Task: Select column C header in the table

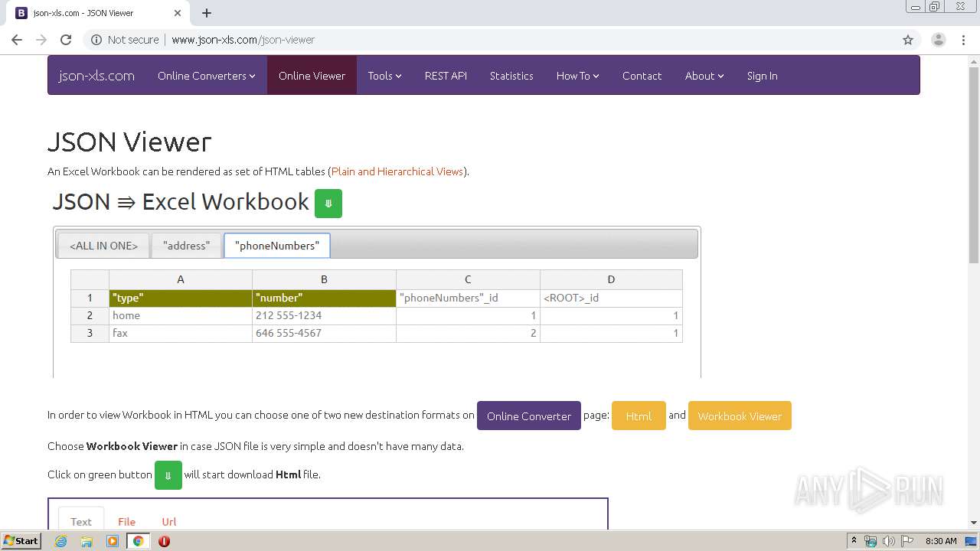Action: (468, 279)
